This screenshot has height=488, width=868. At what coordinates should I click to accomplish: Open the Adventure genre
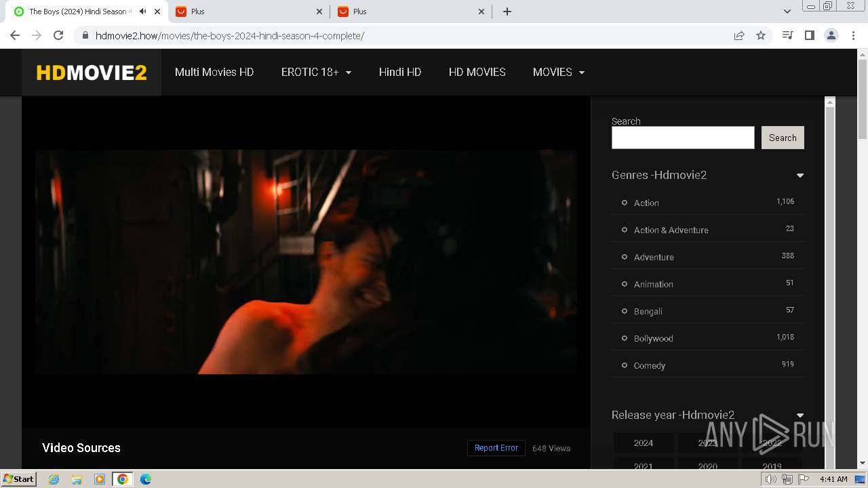coord(654,257)
